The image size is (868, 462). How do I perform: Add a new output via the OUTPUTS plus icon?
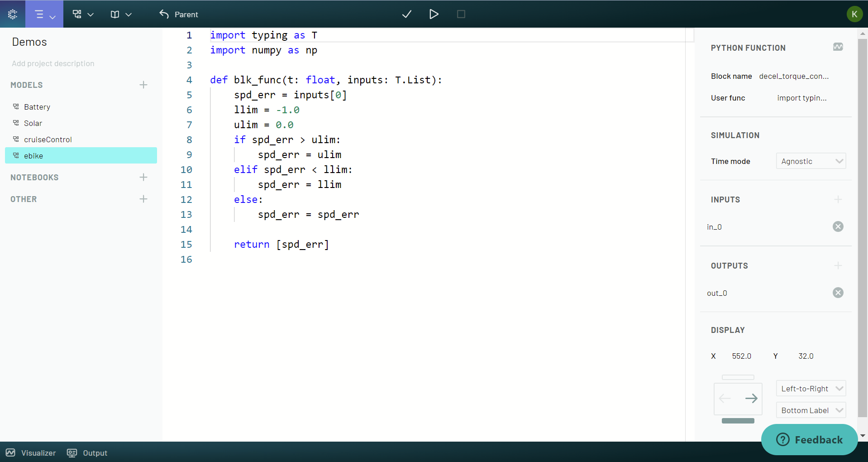point(838,265)
